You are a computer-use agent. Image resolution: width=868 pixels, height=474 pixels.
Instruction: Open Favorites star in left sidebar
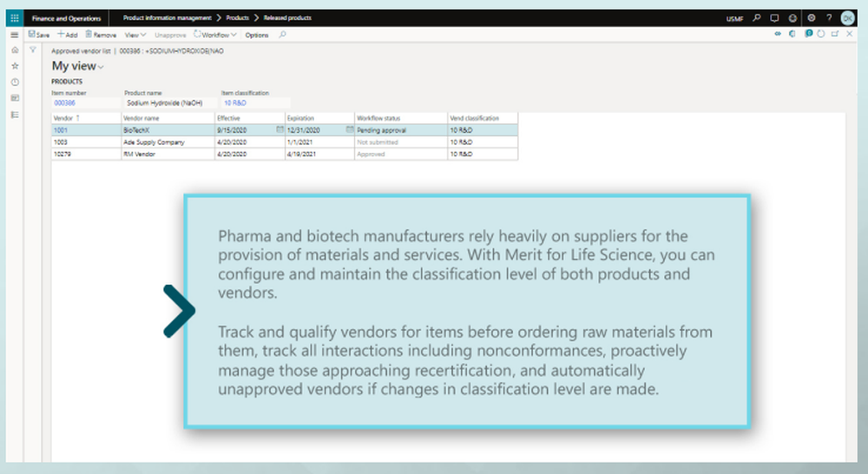(15, 66)
